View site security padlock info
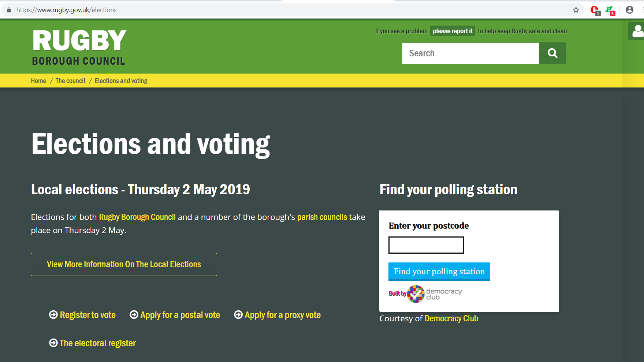This screenshot has height=362, width=644. pos(9,10)
